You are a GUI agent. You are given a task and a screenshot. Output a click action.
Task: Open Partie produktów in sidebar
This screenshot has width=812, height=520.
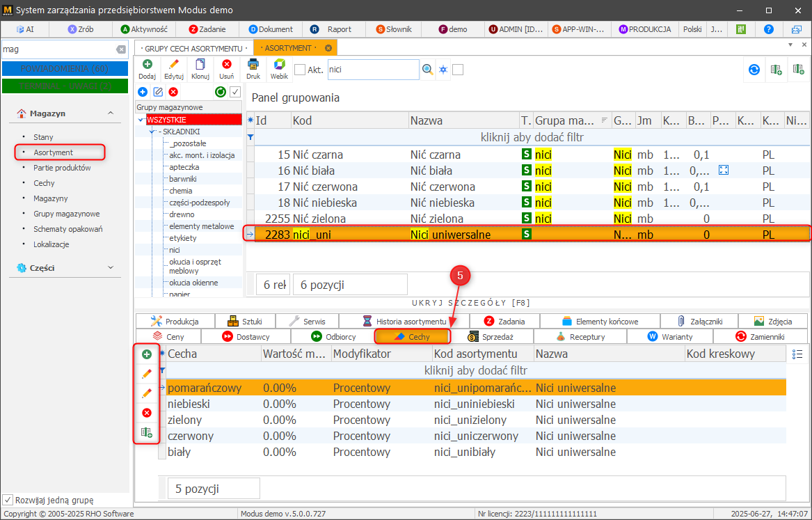[x=62, y=168]
